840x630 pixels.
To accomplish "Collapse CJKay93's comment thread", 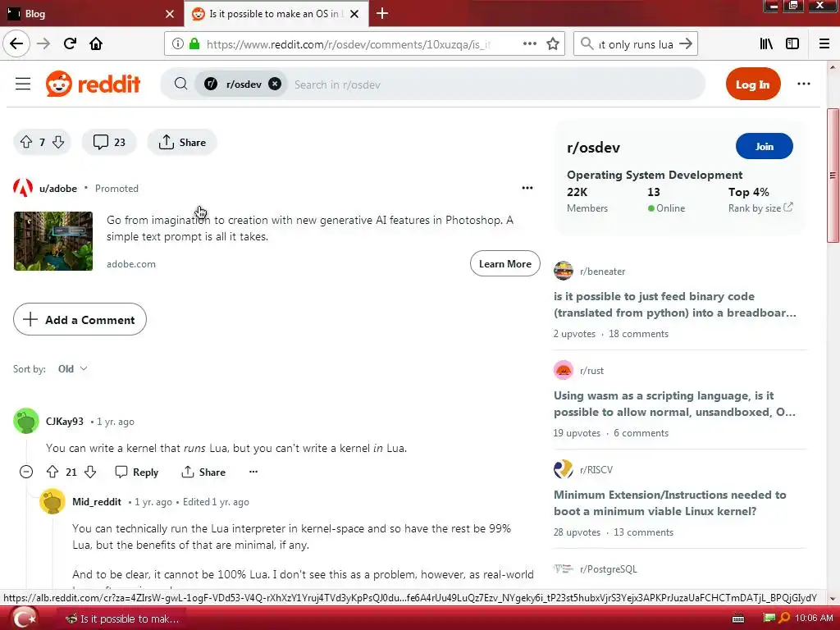I will 26,472.
